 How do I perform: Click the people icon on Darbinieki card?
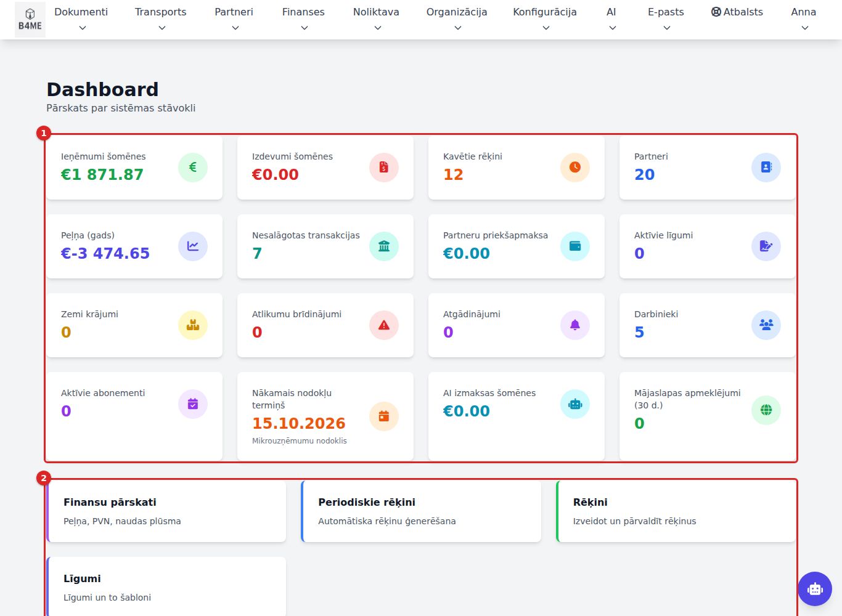pos(766,325)
